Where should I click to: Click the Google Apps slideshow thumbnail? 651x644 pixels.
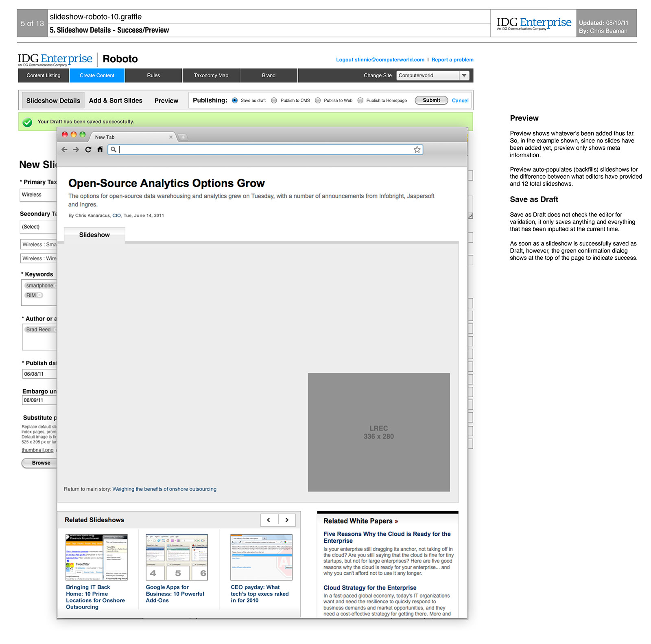coord(177,557)
